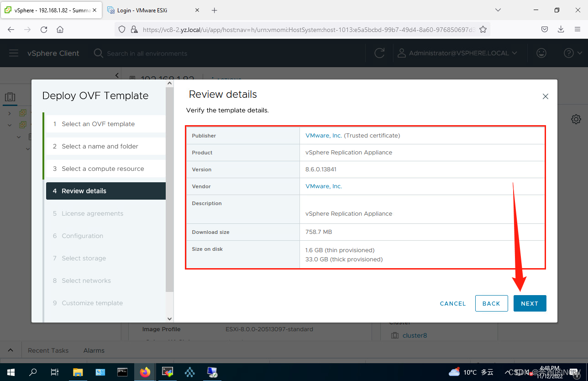Open the Recent Tasks tab
Viewport: 588px width, 381px height.
(x=48, y=350)
